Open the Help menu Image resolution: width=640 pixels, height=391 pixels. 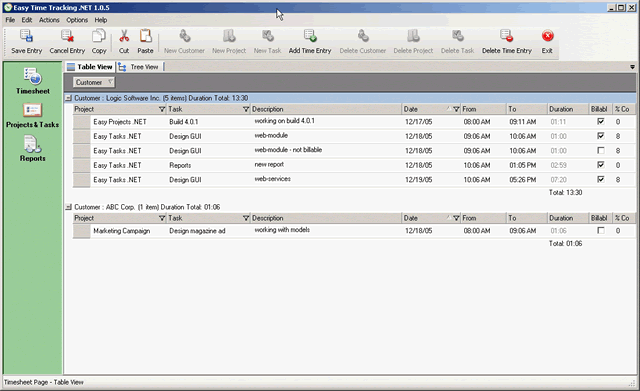tap(101, 20)
